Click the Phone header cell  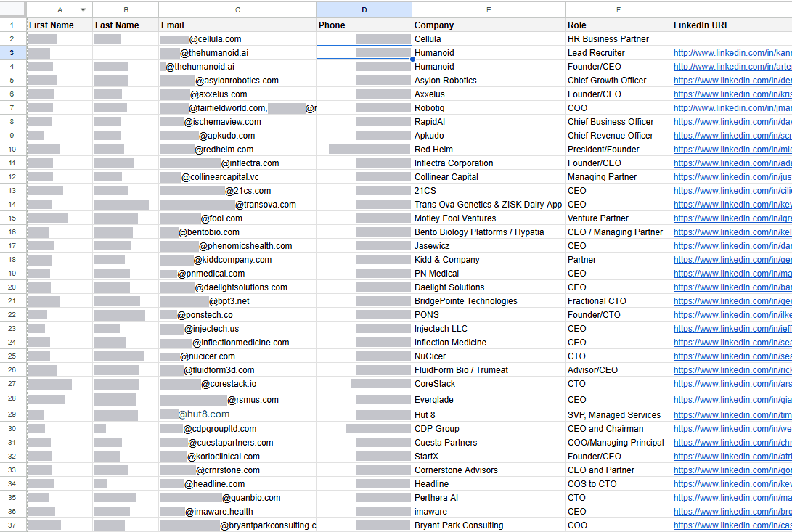click(364, 25)
